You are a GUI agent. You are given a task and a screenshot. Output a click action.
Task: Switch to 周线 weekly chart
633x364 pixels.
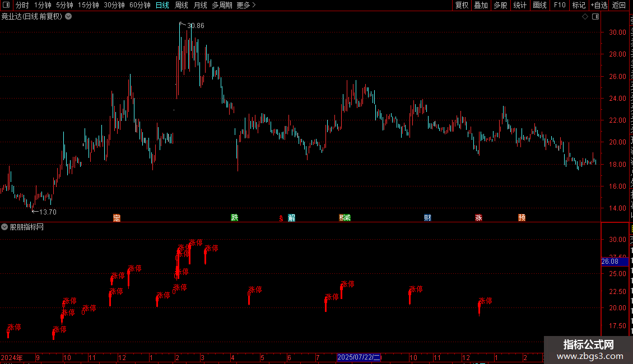181,5
